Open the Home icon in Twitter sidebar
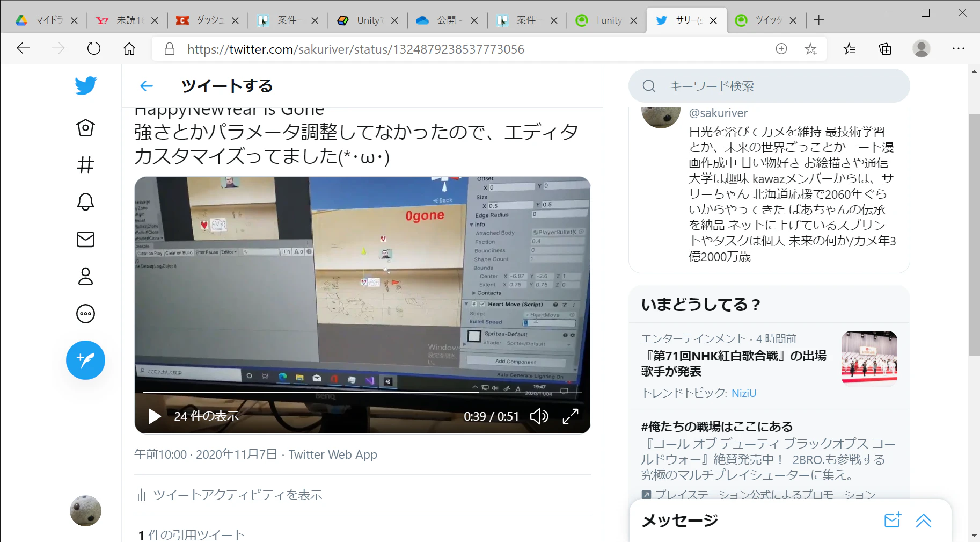The height and width of the screenshot is (542, 980). click(85, 128)
